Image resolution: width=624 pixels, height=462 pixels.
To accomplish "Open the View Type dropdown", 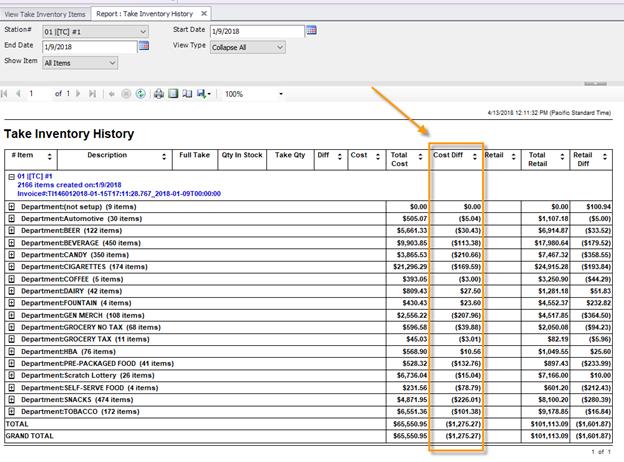I will point(278,46).
